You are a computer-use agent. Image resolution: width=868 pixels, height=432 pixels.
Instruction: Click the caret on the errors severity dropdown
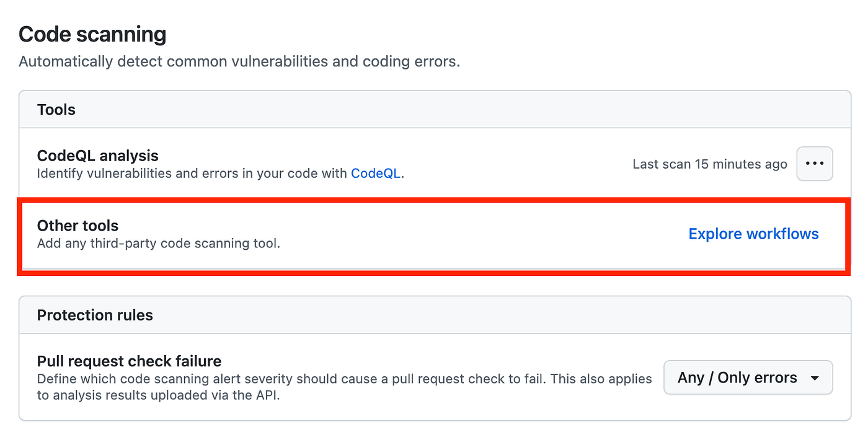[817, 377]
